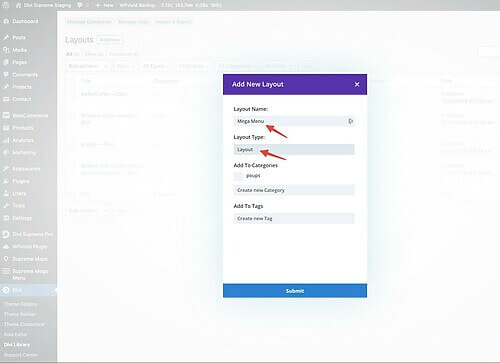Tick the popups category checkbox

[x=238, y=176]
